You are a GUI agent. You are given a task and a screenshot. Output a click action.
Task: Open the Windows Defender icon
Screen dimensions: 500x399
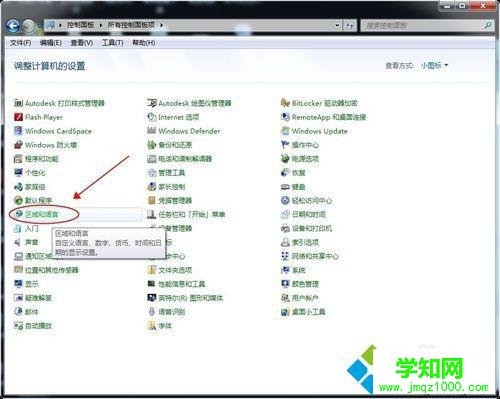152,131
